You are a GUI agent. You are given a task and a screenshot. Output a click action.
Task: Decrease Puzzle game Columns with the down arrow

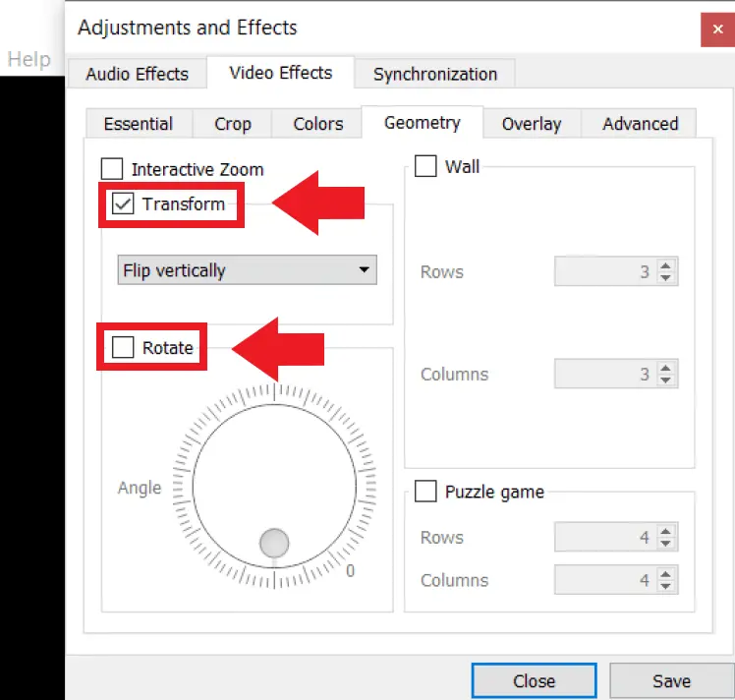[665, 586]
